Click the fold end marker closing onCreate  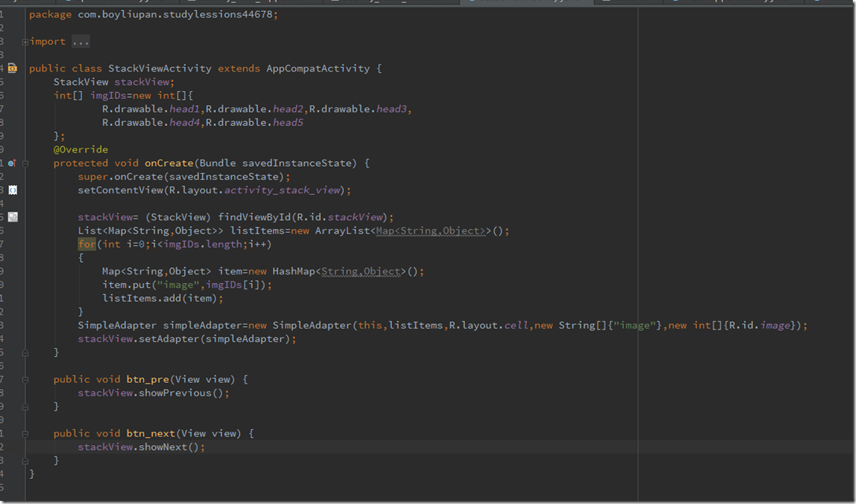point(25,352)
